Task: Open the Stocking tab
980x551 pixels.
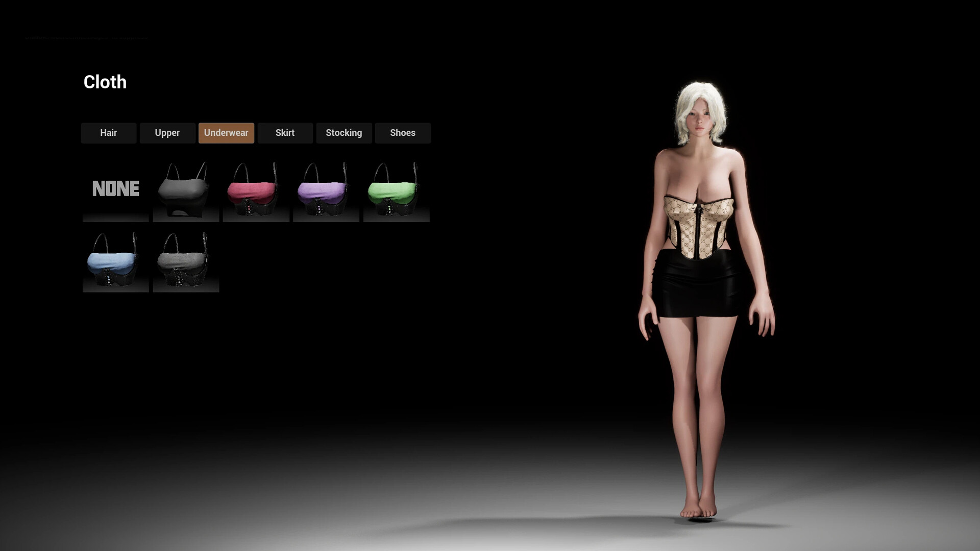Action: 344,133
